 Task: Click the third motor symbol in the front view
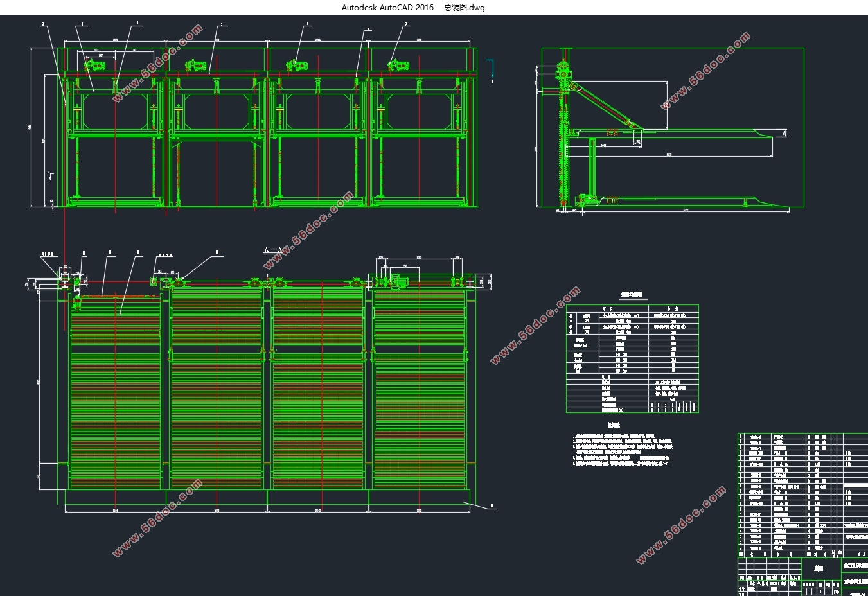click(x=297, y=65)
